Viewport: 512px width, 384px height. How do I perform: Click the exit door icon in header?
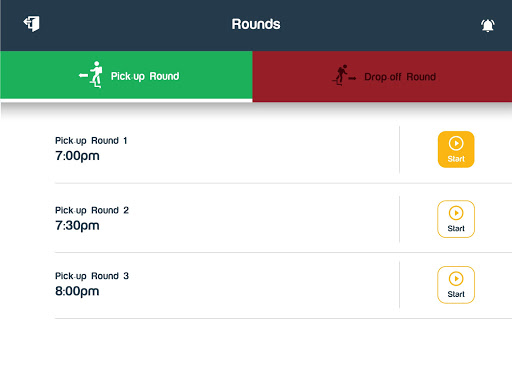point(32,24)
